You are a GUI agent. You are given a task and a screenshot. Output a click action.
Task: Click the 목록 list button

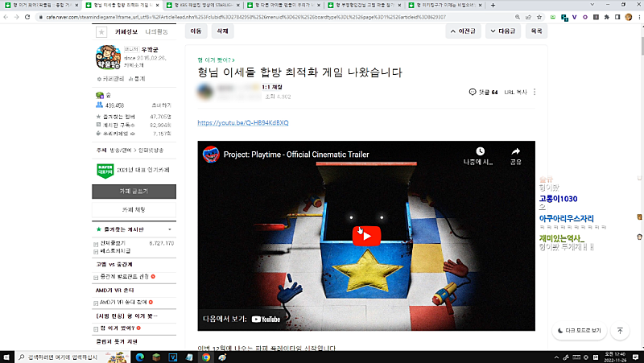point(536,31)
